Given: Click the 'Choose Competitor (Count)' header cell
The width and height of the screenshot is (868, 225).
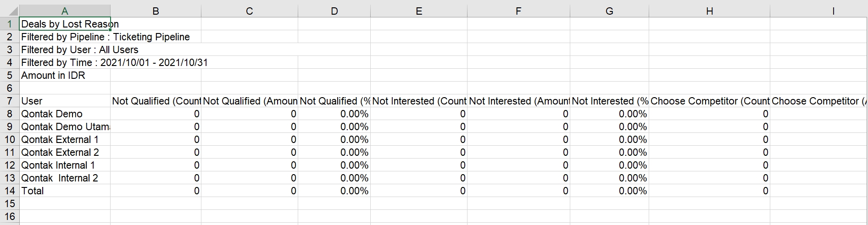Looking at the screenshot, I should 709,101.
